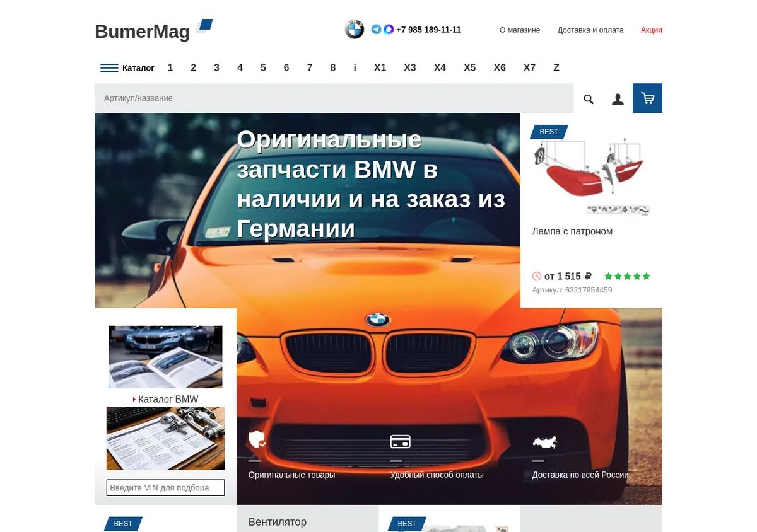
Task: Focus the VIN input field
Action: (x=165, y=488)
